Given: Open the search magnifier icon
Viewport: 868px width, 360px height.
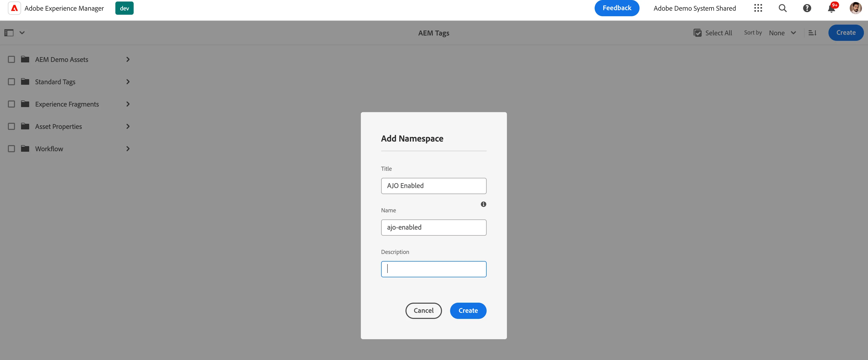Looking at the screenshot, I should [782, 8].
